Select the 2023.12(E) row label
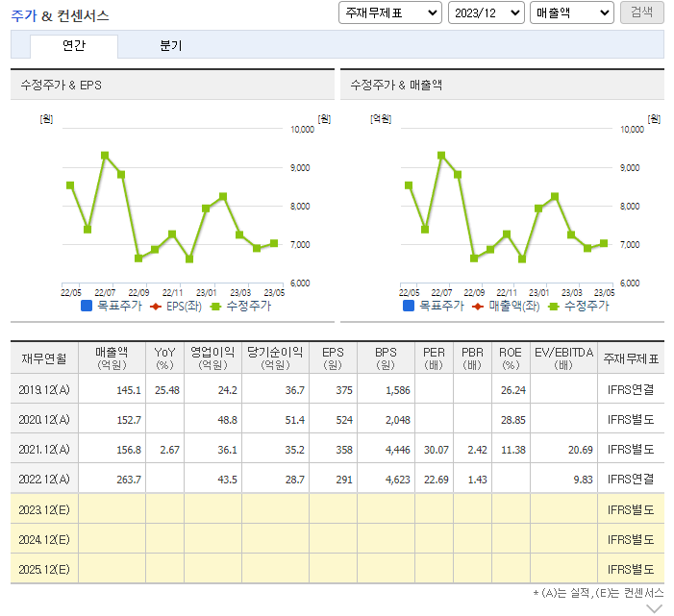The image size is (674, 616). point(44,509)
